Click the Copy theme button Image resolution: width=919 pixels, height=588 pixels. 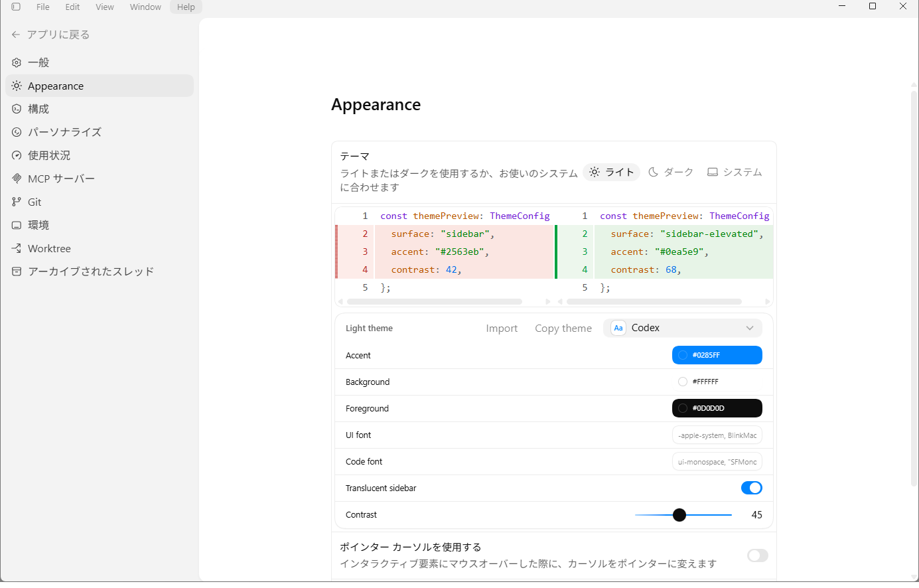click(563, 329)
